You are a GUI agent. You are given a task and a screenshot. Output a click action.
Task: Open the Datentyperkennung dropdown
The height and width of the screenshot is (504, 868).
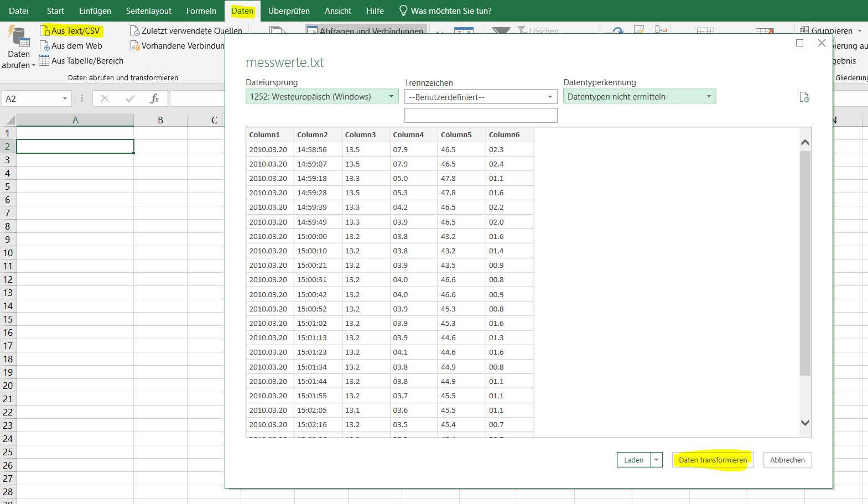pos(640,96)
